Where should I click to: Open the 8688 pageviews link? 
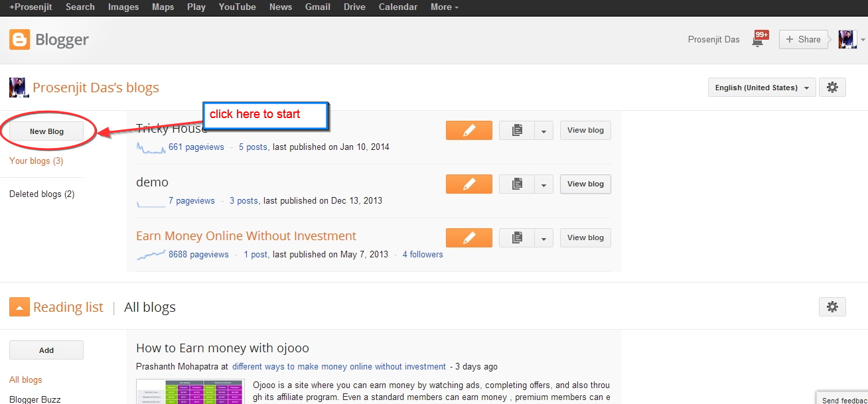(x=198, y=254)
